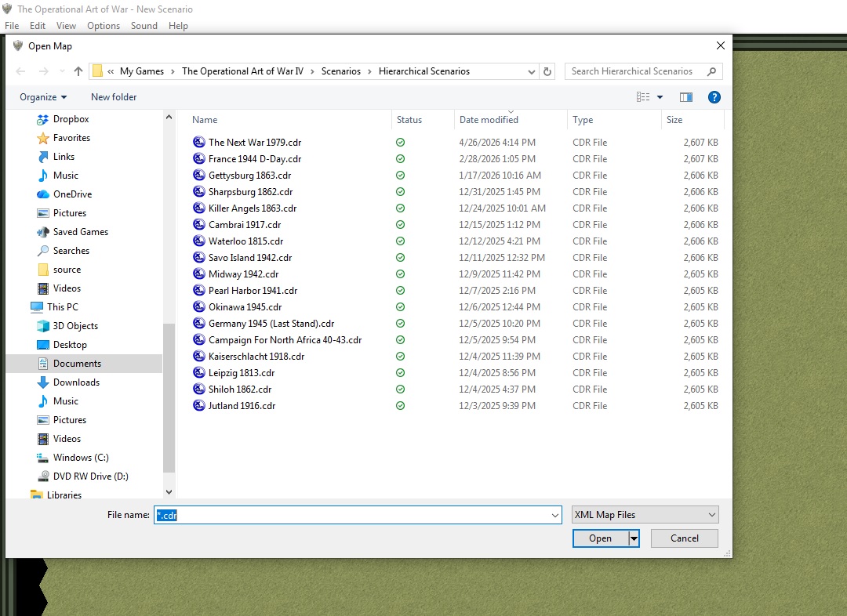Click the Okinawa 1945.cdr file name

click(x=245, y=307)
